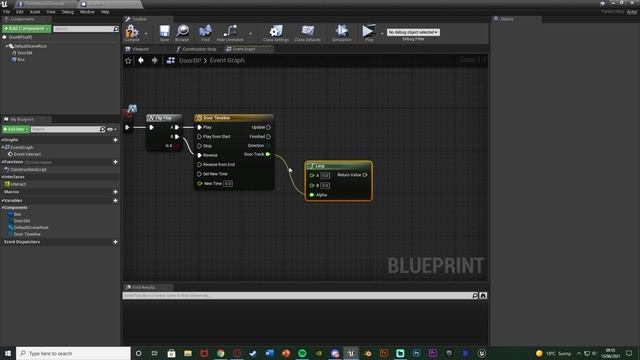The width and height of the screenshot is (640, 360).
Task: Click the New Time value field
Action: (x=228, y=184)
